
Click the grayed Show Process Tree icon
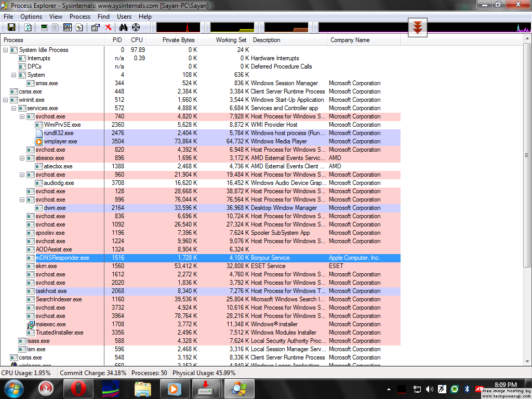tap(55, 28)
